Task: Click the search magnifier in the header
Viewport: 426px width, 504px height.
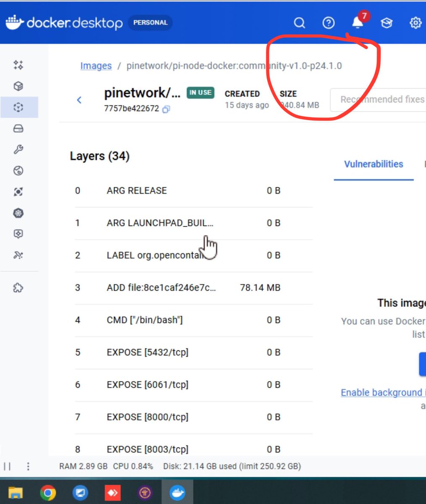Action: point(299,23)
